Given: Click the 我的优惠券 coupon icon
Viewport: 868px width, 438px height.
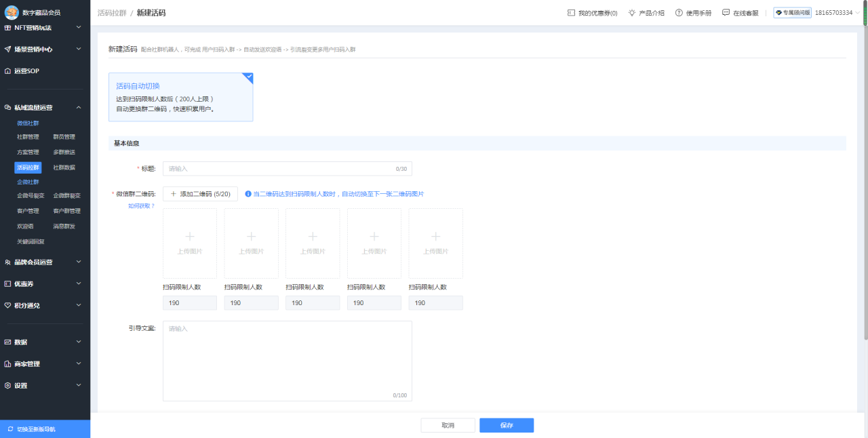Looking at the screenshot, I should pos(571,13).
